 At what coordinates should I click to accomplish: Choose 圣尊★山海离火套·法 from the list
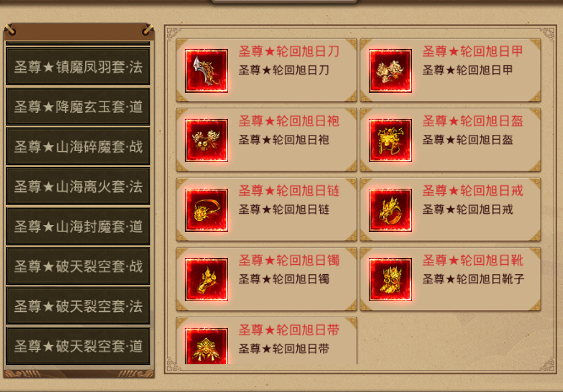point(78,186)
